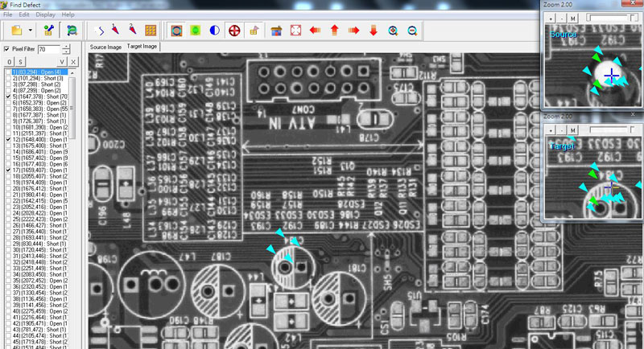
Task: Click the Pixel Filter value field
Action: pyautogui.click(x=47, y=49)
